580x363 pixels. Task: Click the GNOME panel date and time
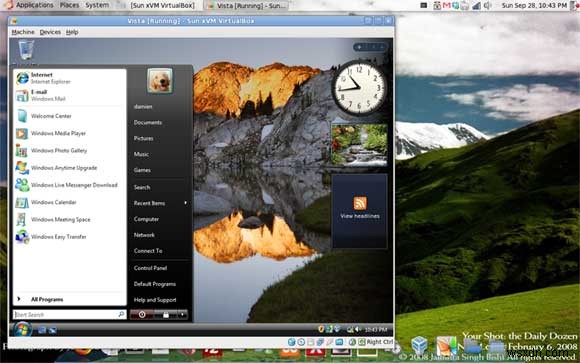coord(534,6)
